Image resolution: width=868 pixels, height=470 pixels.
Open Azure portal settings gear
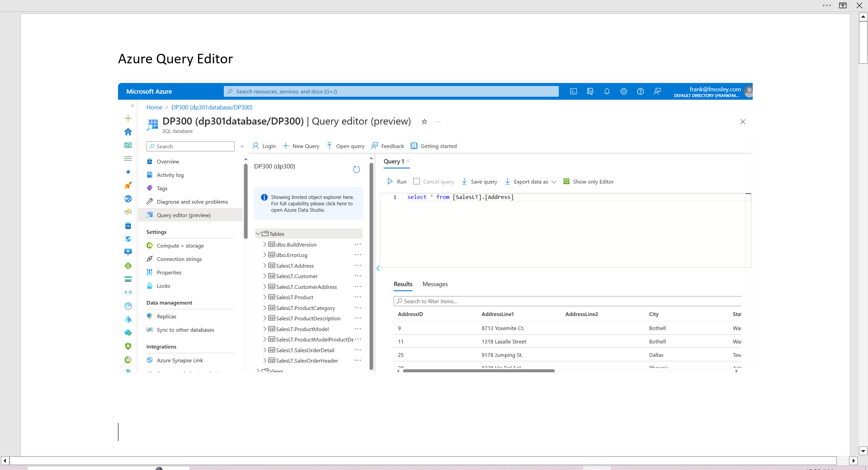623,91
